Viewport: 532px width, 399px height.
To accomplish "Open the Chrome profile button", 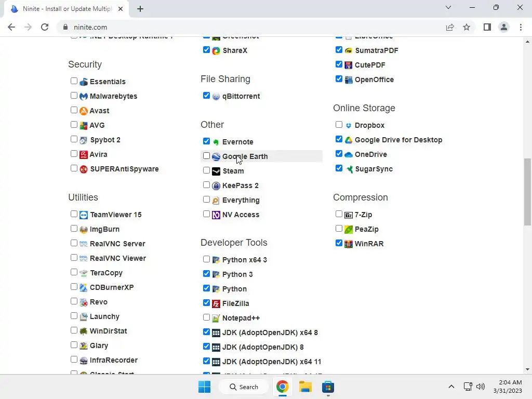I will (504, 27).
